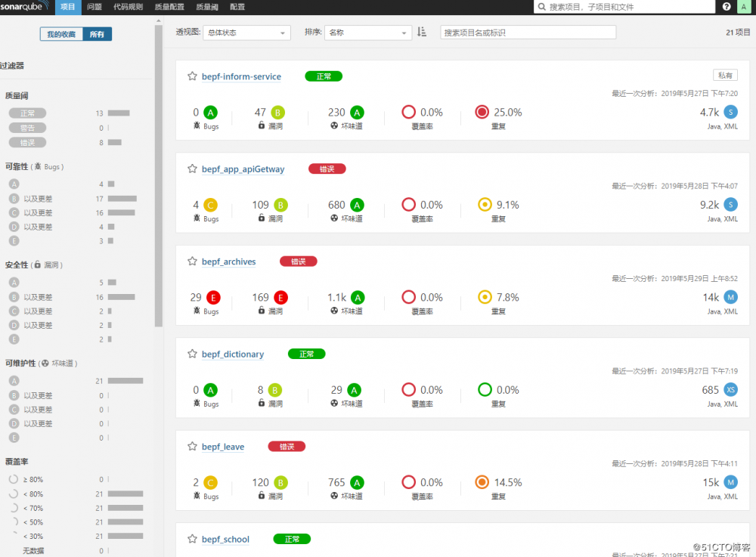
Task: Toggle the sort order arrow icon beside 排序
Action: (x=421, y=32)
